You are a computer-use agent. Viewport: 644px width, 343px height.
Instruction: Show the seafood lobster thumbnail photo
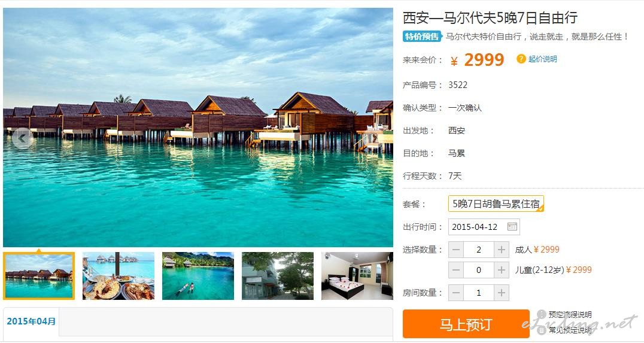click(119, 275)
